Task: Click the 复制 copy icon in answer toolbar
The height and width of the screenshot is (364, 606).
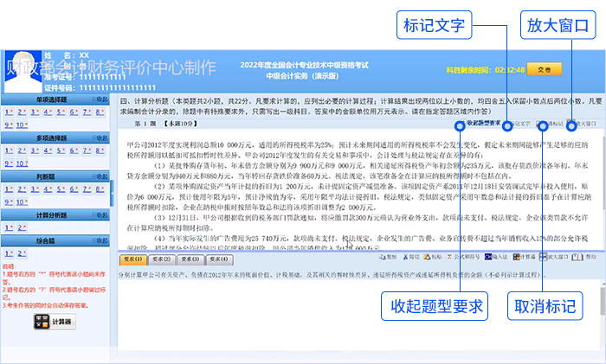Action: point(392,257)
